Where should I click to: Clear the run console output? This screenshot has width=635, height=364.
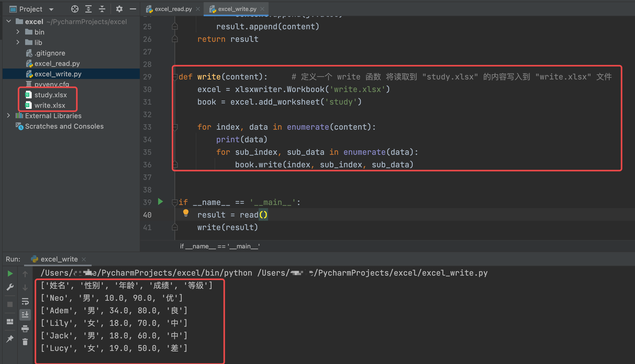tap(25, 342)
